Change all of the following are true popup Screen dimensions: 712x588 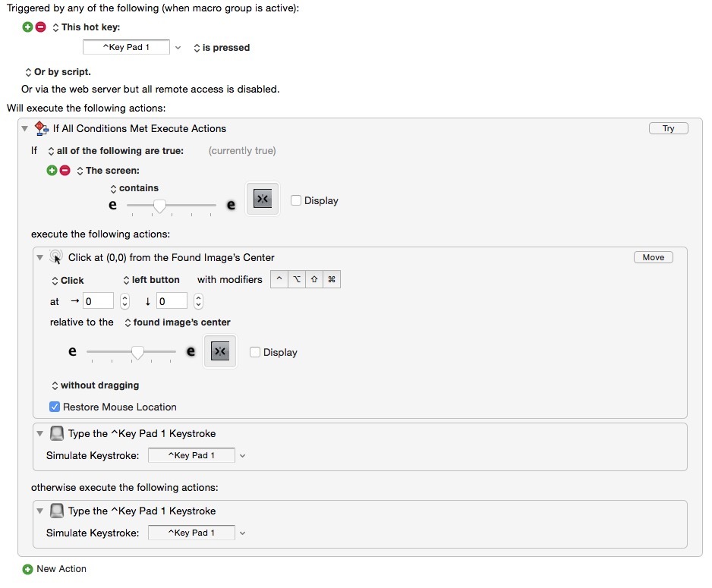(116, 151)
